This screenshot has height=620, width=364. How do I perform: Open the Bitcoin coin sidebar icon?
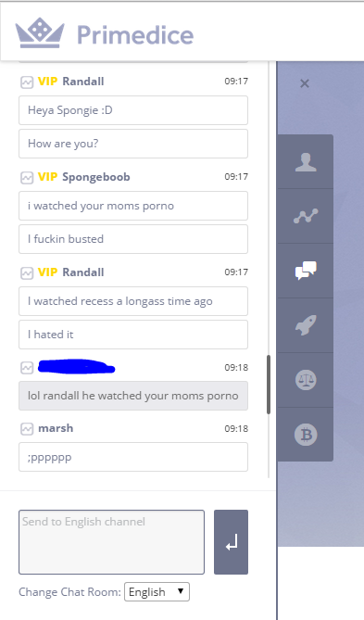click(x=306, y=435)
